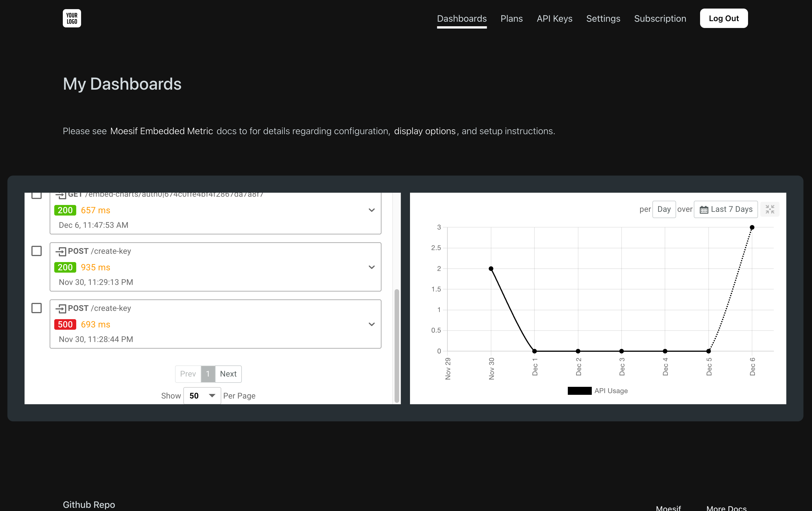Click the collapse chart icon at top right
This screenshot has height=511, width=812.
(x=770, y=209)
